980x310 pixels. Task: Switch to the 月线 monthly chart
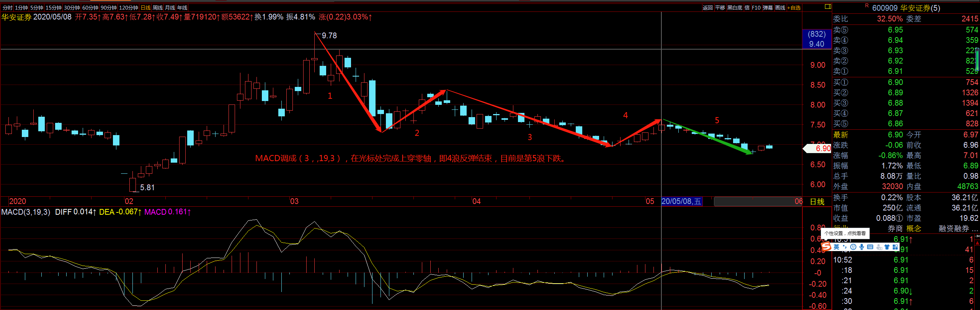(170, 8)
